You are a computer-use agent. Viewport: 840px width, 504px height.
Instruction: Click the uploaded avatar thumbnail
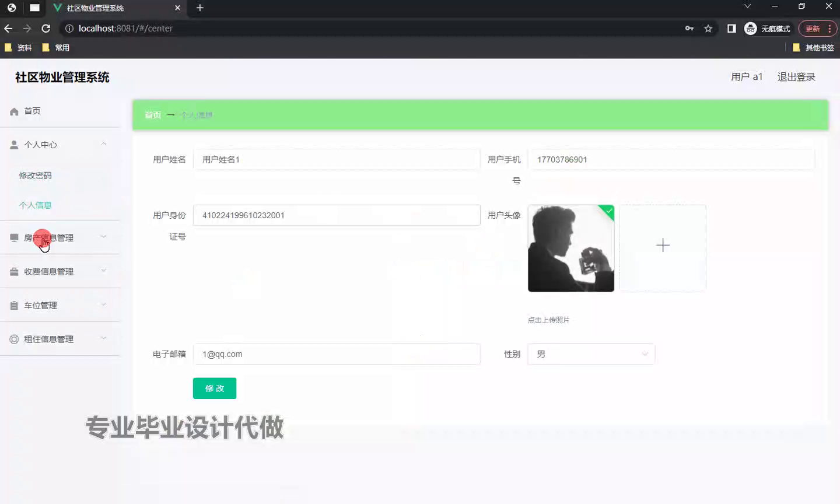pos(571,248)
